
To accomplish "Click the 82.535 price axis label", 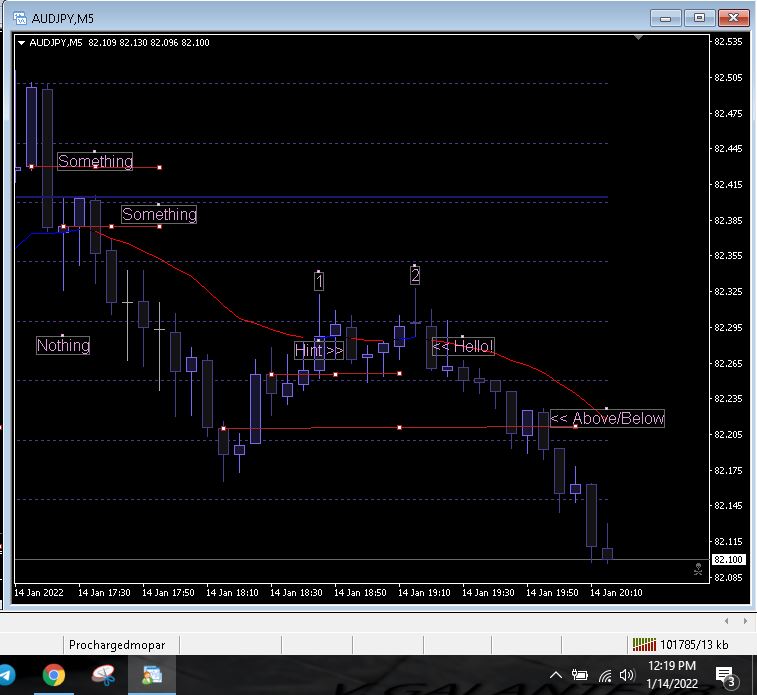I will (729, 42).
